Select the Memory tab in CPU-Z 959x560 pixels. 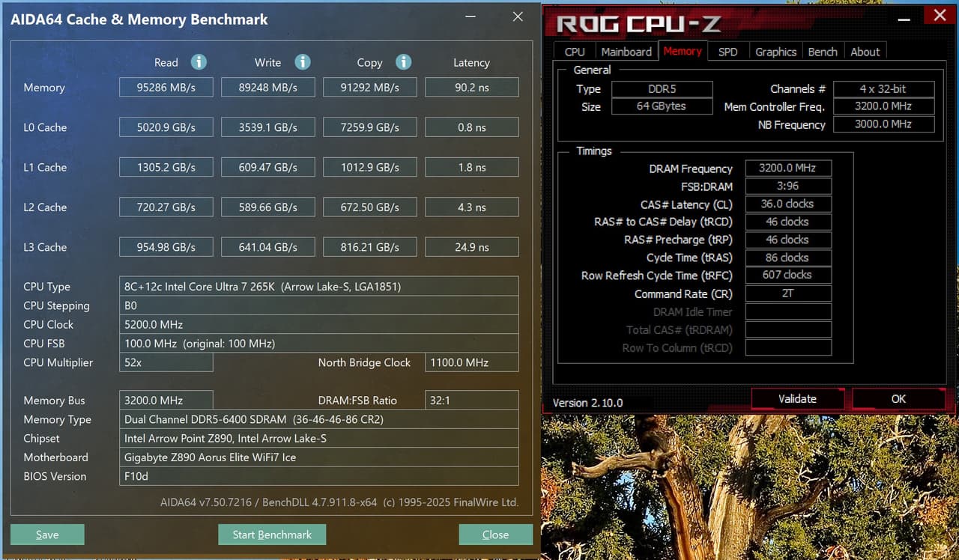683,51
